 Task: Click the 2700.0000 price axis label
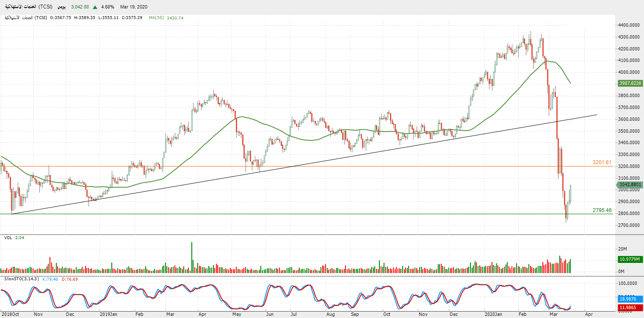[x=629, y=226]
